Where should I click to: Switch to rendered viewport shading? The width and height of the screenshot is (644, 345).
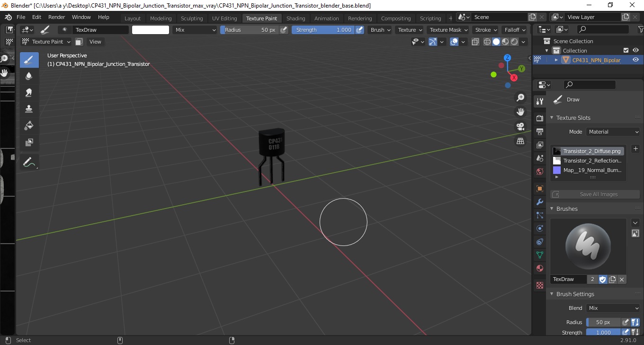(514, 42)
